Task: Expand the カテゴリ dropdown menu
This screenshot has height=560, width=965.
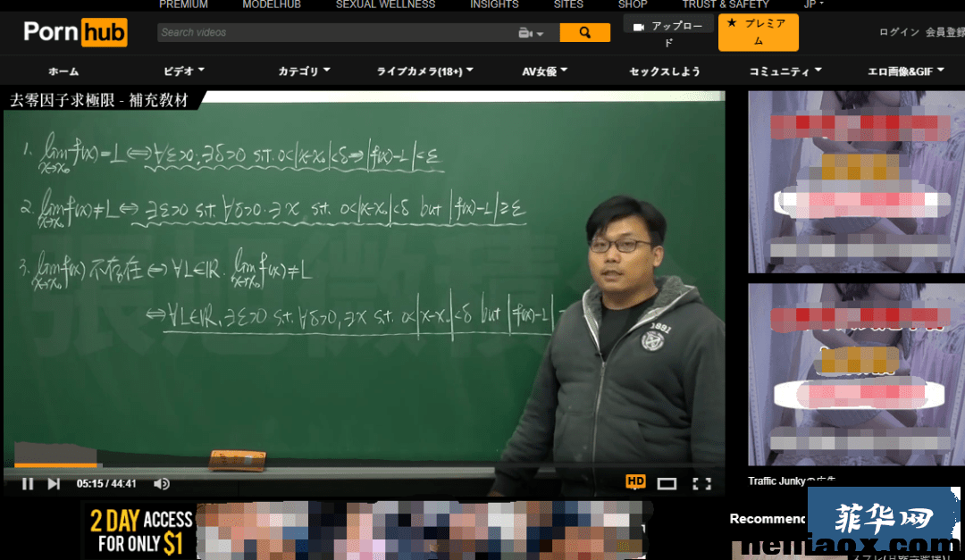Action: 304,71
